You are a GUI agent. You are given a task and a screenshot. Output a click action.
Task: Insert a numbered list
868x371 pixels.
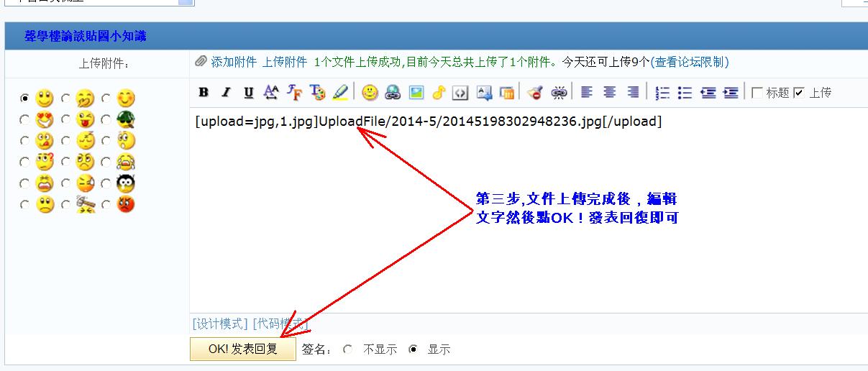click(663, 92)
